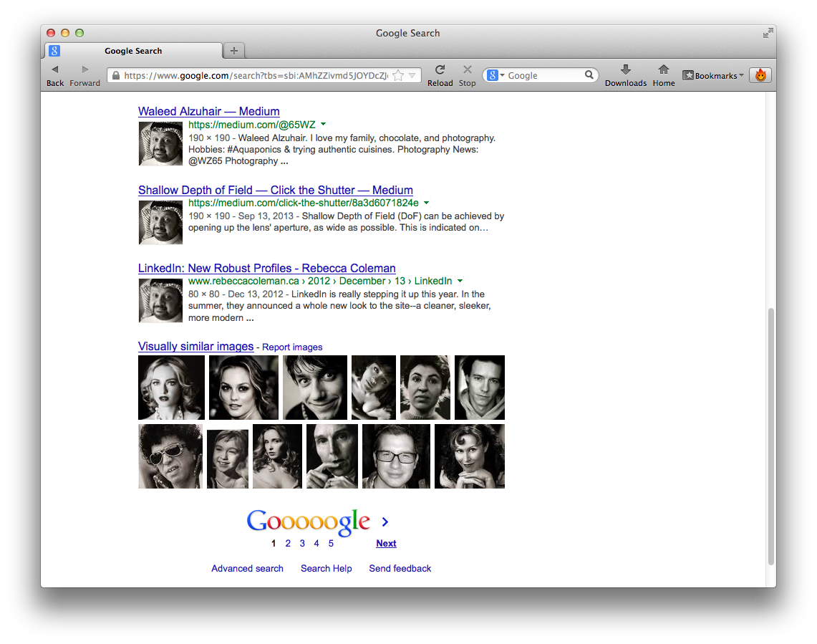Image resolution: width=817 pixels, height=644 pixels.
Task: Go to results page 5
Action: coord(331,543)
